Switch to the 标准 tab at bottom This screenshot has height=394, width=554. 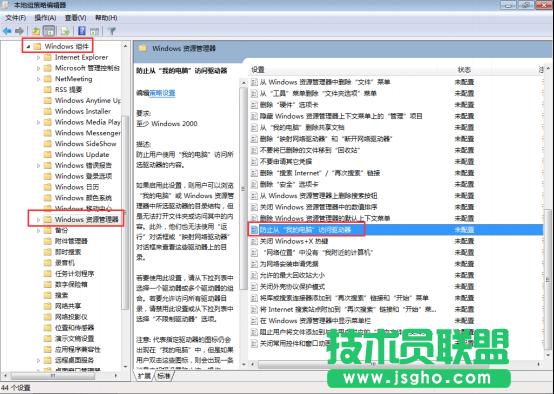click(x=164, y=376)
